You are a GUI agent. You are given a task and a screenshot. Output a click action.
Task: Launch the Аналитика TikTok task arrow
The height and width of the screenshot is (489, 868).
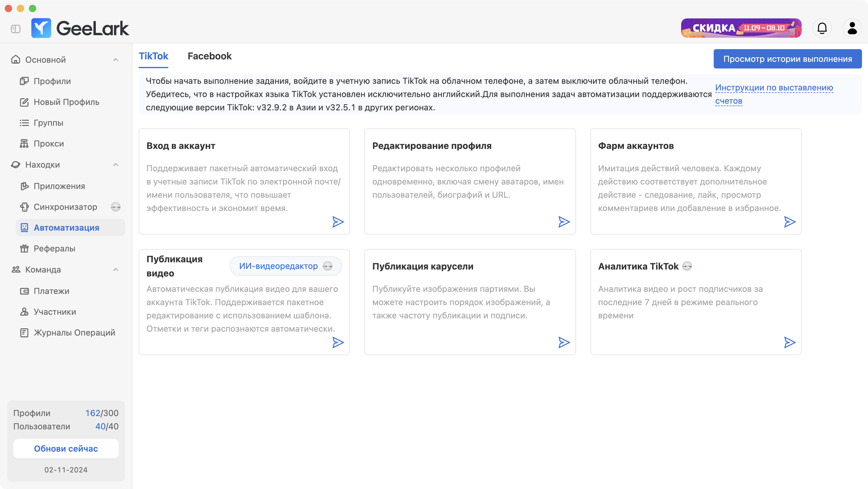pyautogui.click(x=790, y=342)
